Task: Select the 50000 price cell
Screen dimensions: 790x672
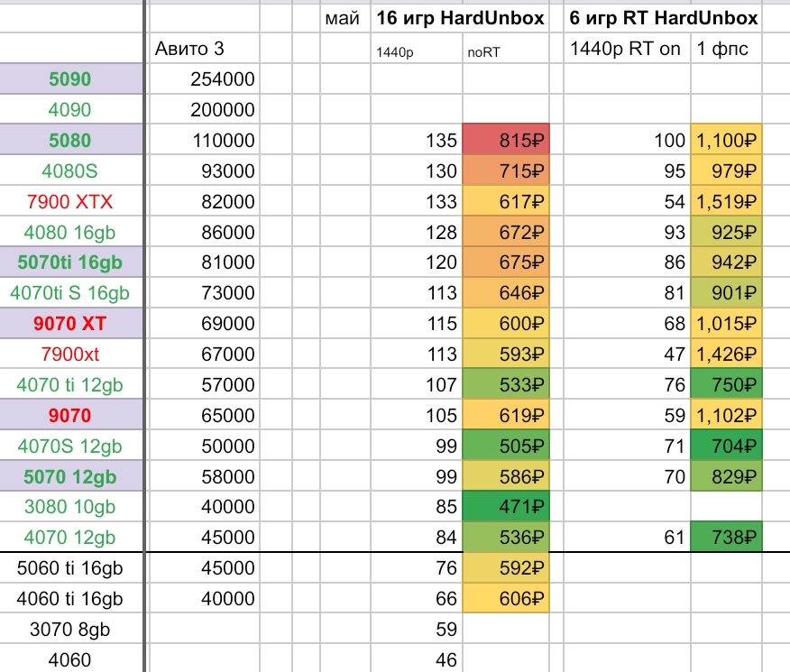Action: 205,446
